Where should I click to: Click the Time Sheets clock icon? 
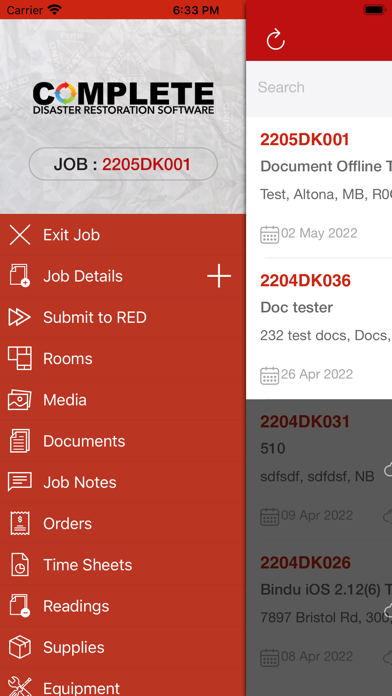coord(20,565)
